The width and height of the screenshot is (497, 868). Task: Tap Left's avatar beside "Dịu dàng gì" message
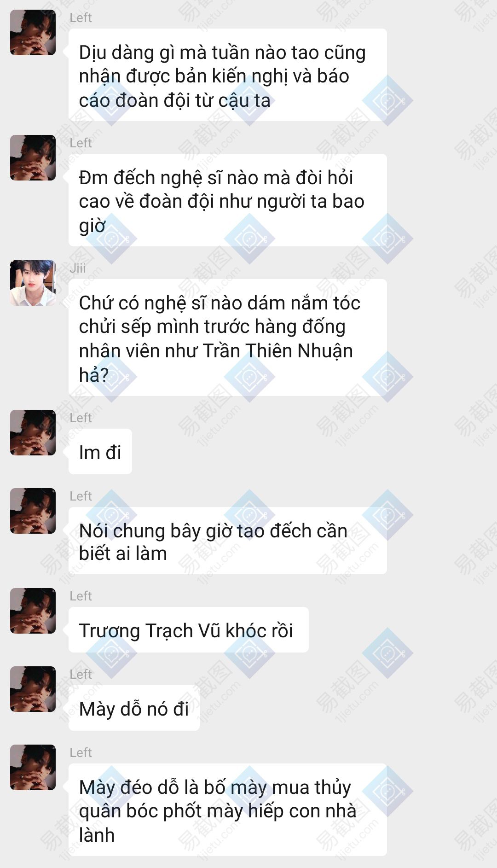[x=33, y=33]
